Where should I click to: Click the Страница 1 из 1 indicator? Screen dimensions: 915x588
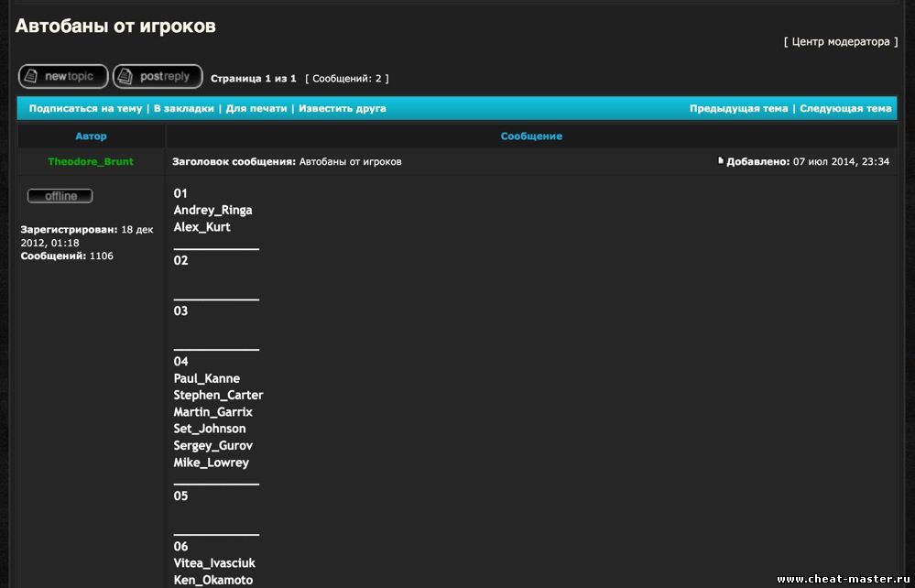[x=254, y=79]
